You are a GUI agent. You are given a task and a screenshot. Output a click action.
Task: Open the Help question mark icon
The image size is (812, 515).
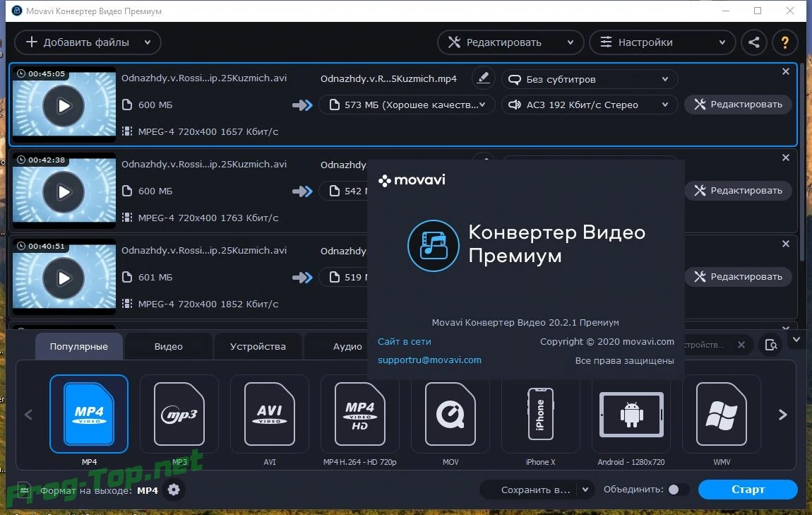pos(784,42)
